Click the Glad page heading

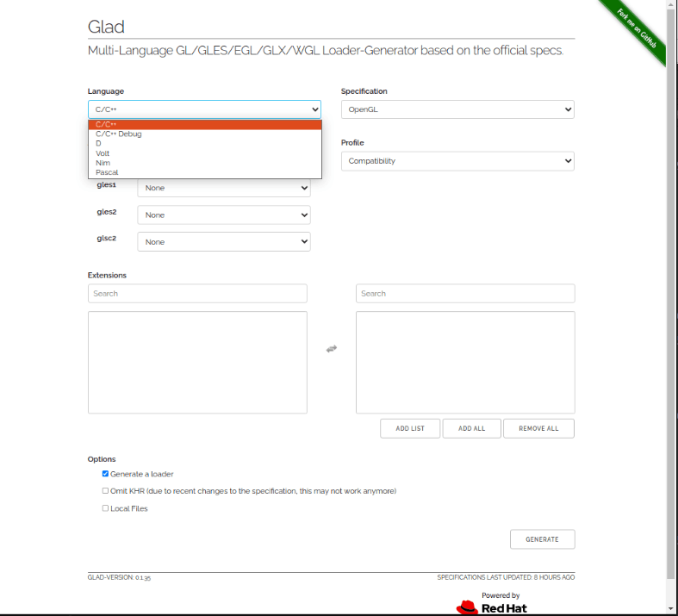(106, 27)
